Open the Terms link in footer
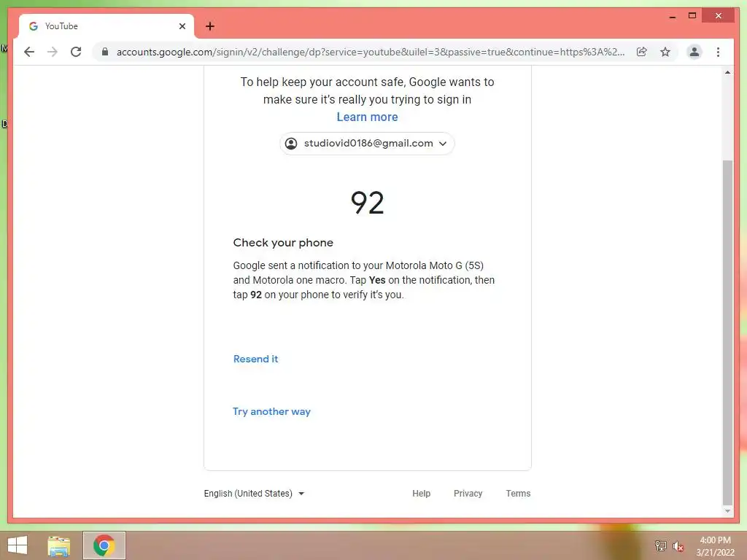Screen dimensions: 747x560 [518, 494]
